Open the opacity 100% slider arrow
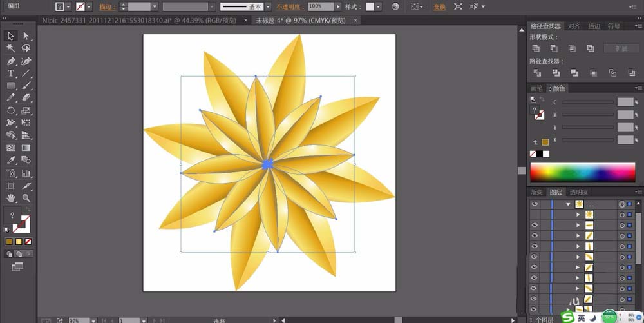The width and height of the screenshot is (644, 323). click(x=339, y=6)
